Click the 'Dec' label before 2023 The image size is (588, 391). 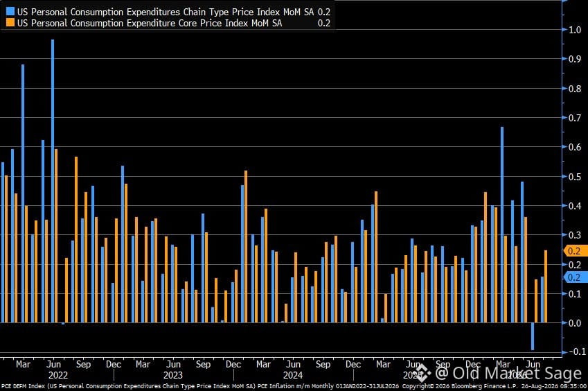[x=114, y=365]
